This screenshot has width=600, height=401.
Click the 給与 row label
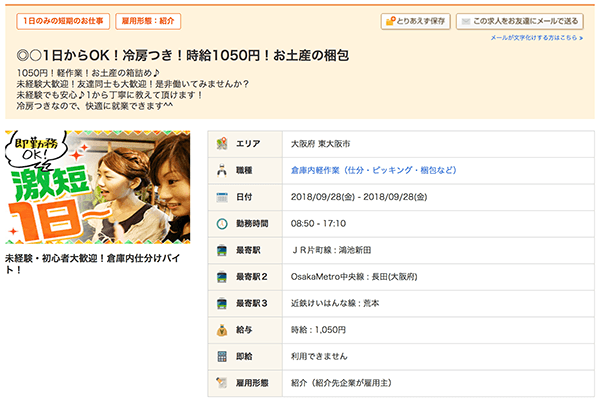click(x=244, y=330)
